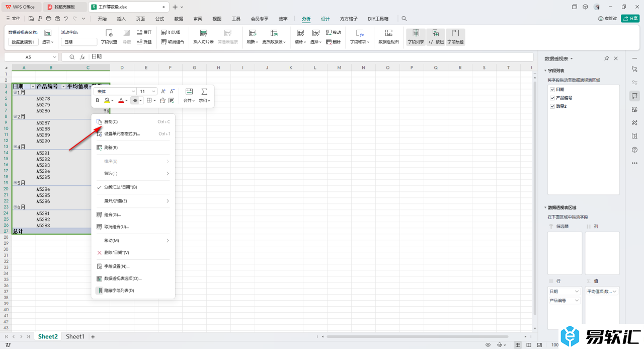Click the Bold button in mini toolbar

coord(98,100)
